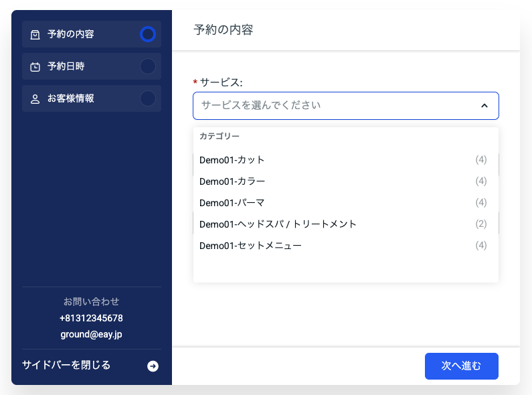Viewport: 532px width, 395px height.
Task: Select Demo01-カット category
Action: 232,160
